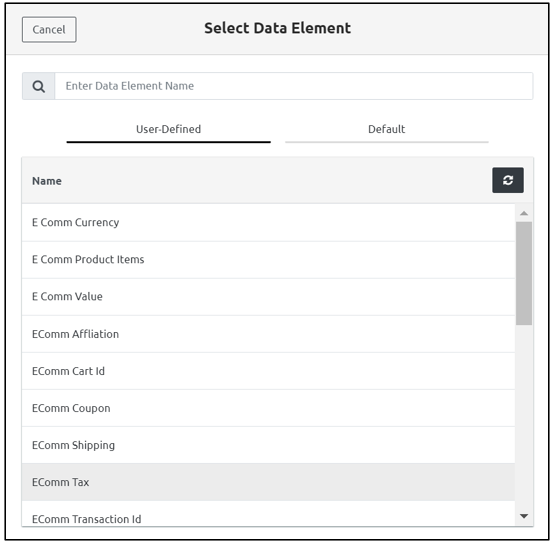This screenshot has width=552, height=543.
Task: Pick the EComm Cart Id element
Action: 268,371
